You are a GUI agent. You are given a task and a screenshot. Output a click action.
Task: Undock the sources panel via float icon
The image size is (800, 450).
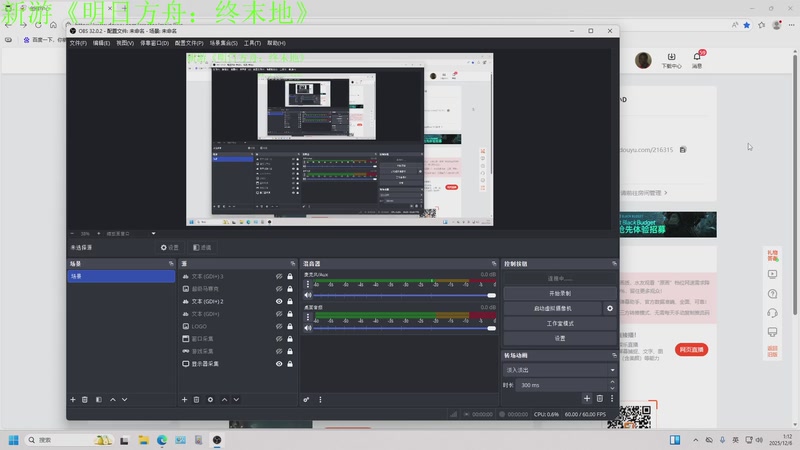click(293, 264)
